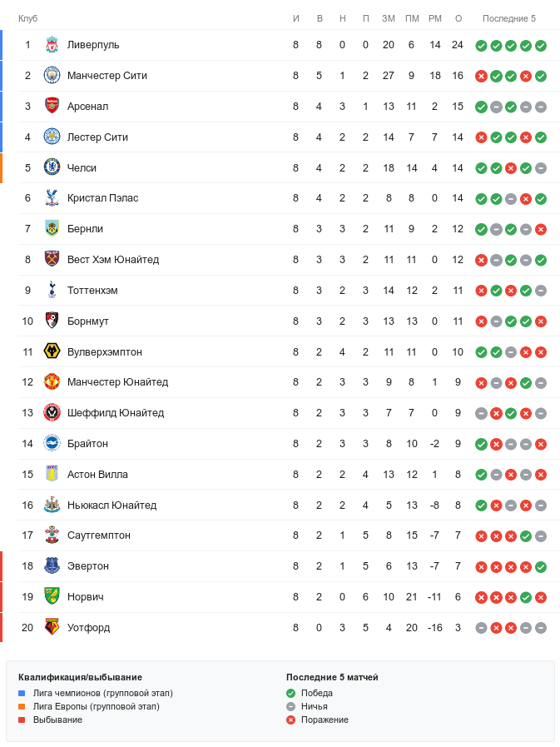Screen dimensions: 560x747
Task: Click the Arsenal cannon crest
Action: pyautogui.click(x=52, y=107)
